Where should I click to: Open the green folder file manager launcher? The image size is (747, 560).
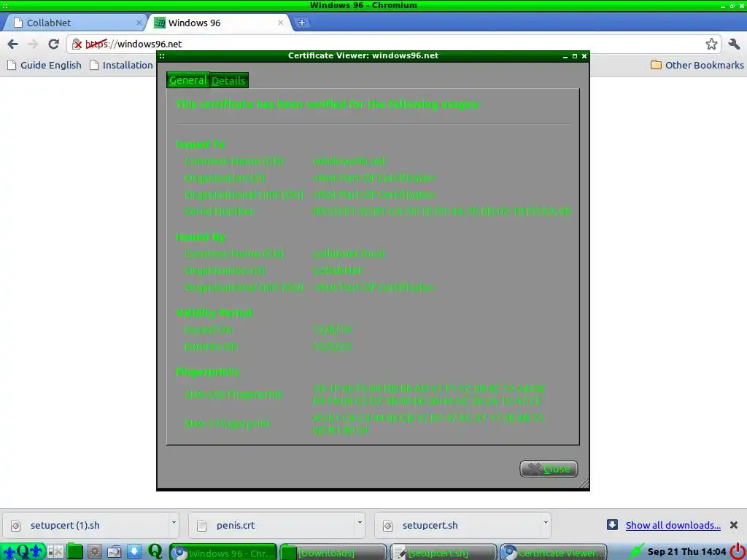[x=75, y=551]
